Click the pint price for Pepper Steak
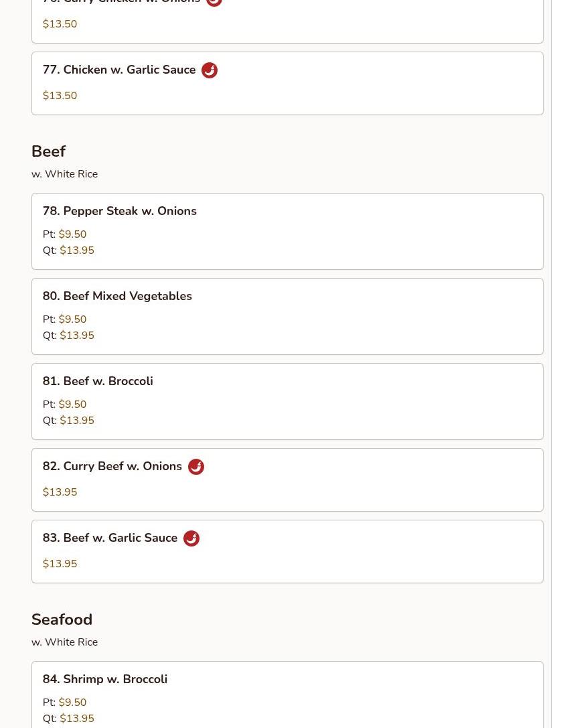Screen dimensions: 565x728 (72, 234)
